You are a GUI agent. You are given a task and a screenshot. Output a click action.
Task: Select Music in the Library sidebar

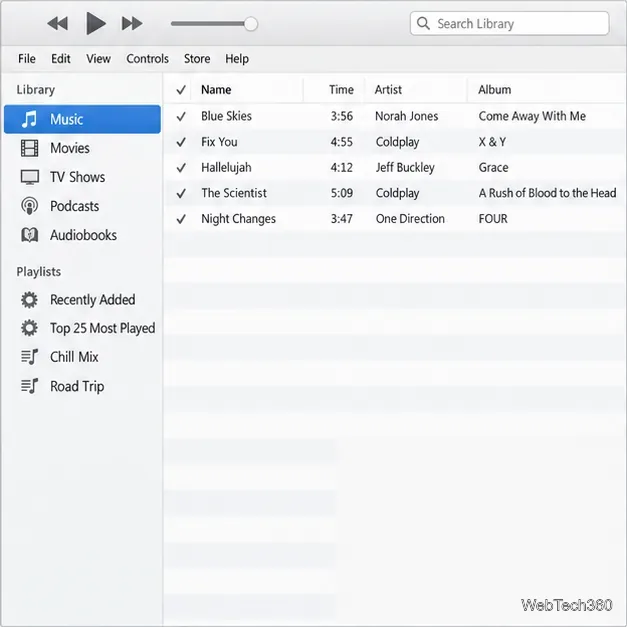pos(82,119)
